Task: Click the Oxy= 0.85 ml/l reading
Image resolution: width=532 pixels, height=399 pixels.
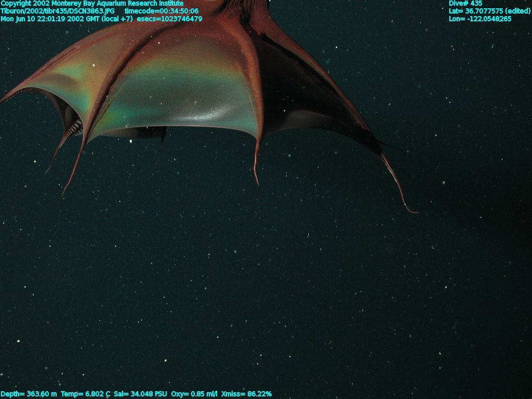Action: [x=195, y=394]
